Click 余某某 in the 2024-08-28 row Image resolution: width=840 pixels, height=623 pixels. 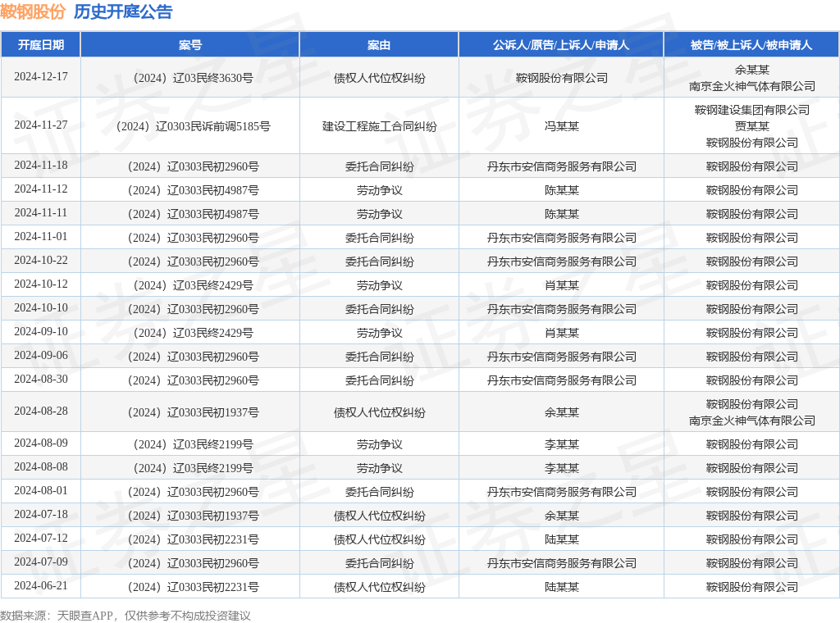point(561,412)
